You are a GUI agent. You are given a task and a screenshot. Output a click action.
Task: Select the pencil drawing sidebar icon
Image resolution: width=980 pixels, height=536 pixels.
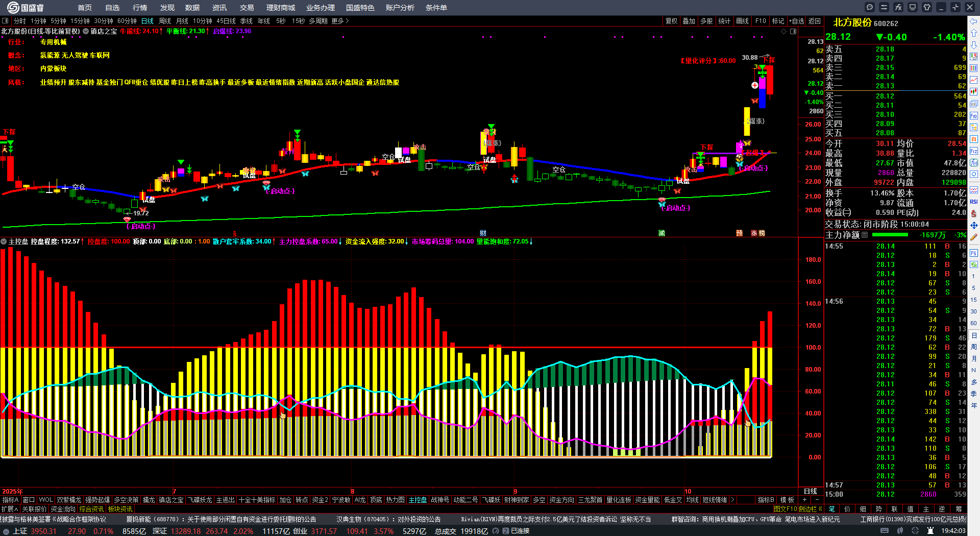(974, 237)
